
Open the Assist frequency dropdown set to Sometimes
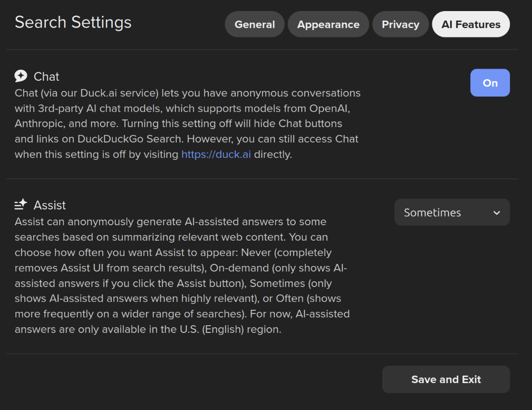tap(451, 212)
